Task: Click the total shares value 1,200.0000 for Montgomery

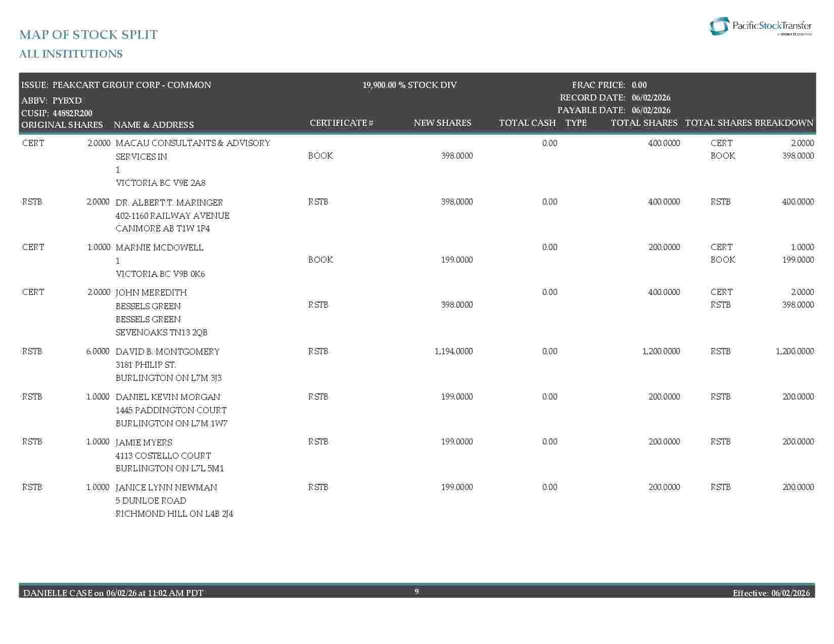Action: [x=661, y=351]
